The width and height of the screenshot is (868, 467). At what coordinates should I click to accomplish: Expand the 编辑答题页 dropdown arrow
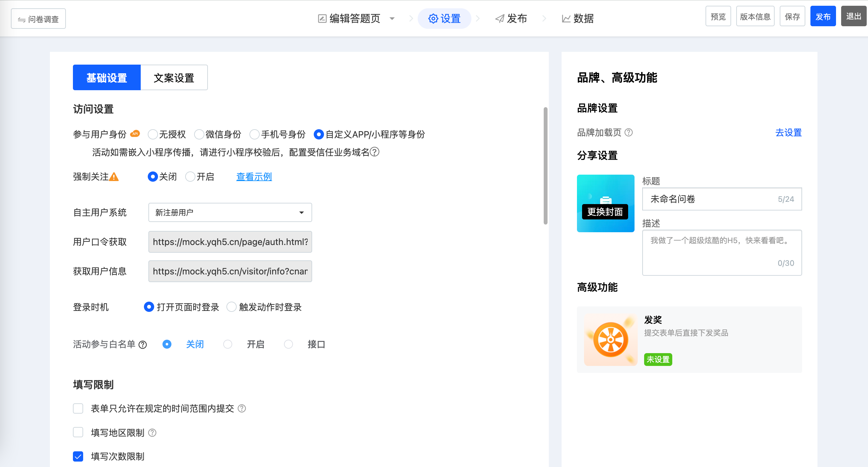pos(392,19)
